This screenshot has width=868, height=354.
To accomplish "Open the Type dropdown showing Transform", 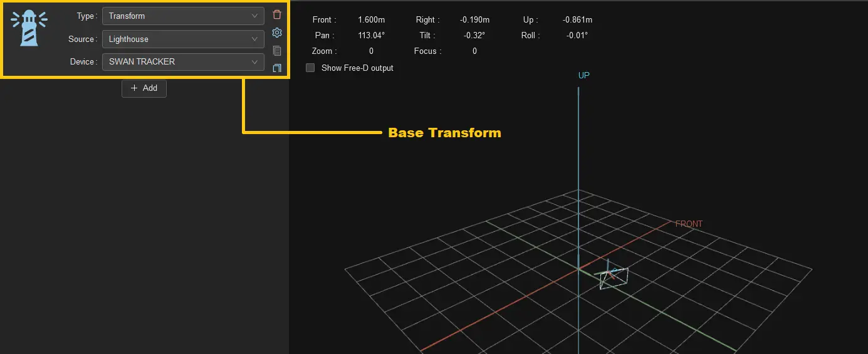I will point(183,16).
